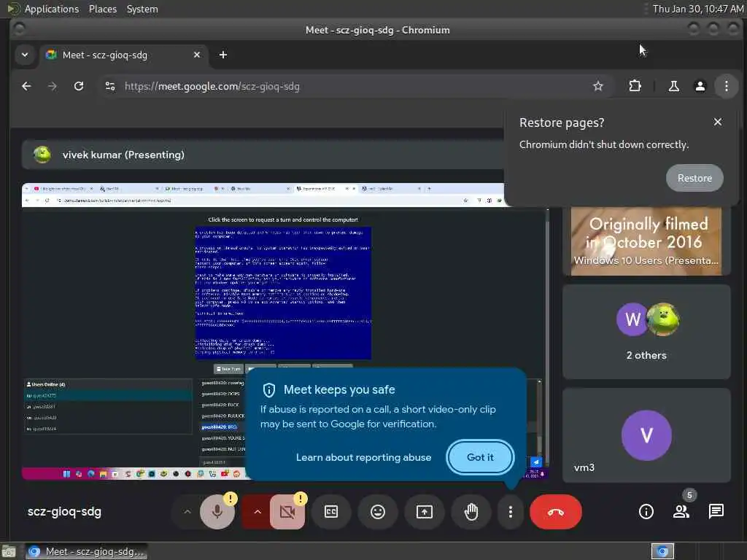
Task: Open the 2 others participants tile
Action: [x=646, y=332]
